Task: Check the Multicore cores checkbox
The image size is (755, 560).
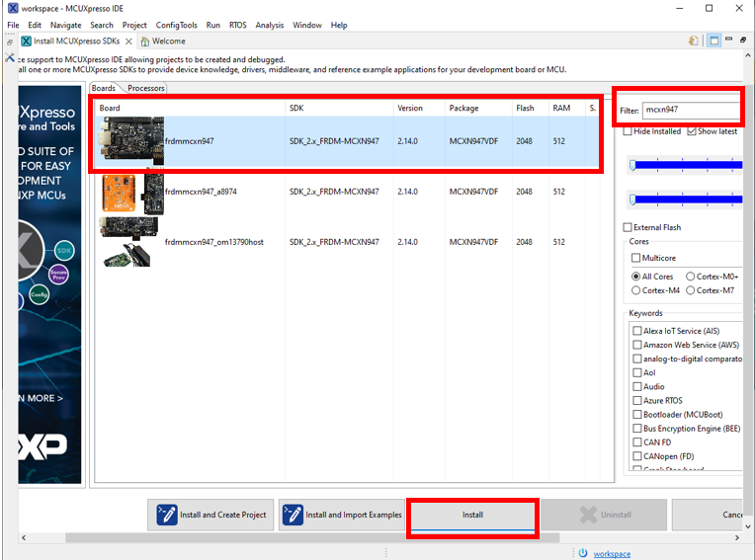Action: coord(636,258)
